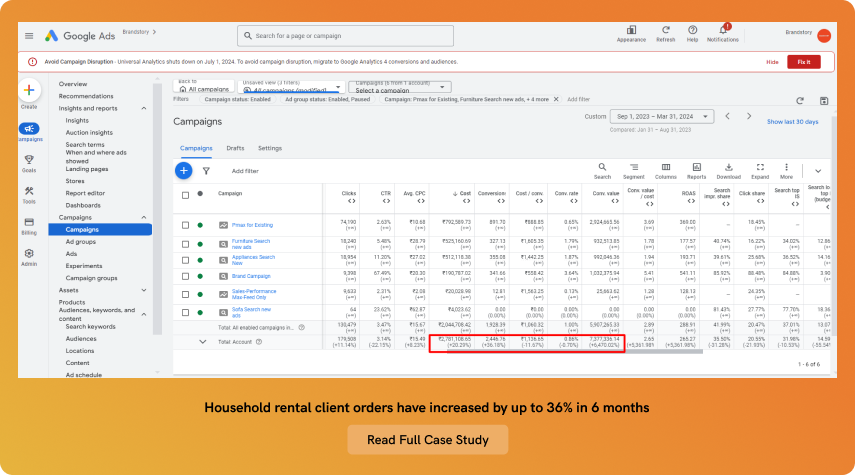Click the Expand table tool

coord(760,171)
